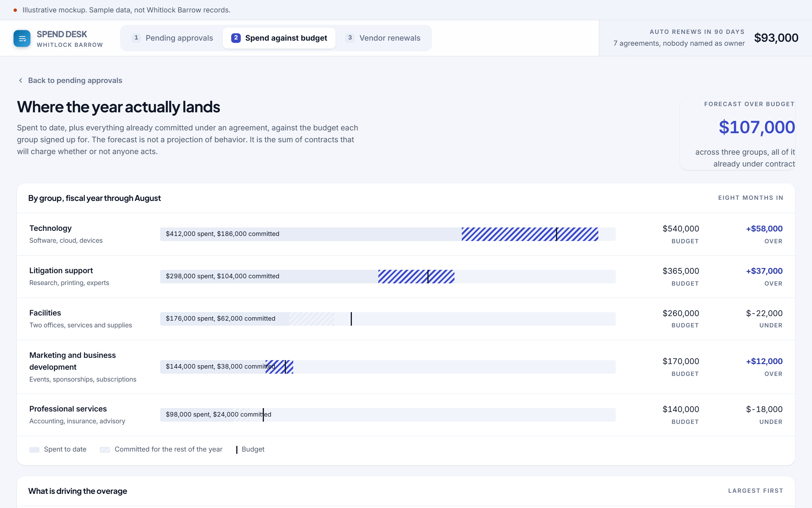812x508 pixels.
Task: Click the Spent to date legend swatch
Action: pos(34,450)
